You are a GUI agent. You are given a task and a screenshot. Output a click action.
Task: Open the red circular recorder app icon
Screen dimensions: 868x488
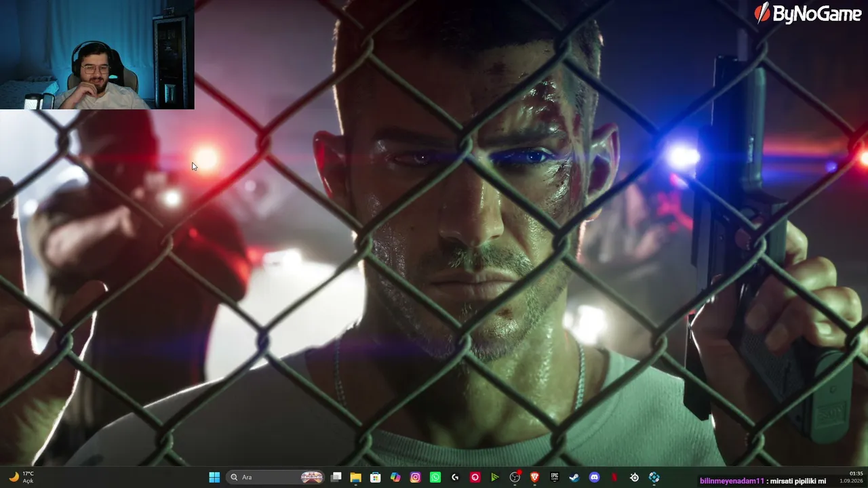(475, 477)
